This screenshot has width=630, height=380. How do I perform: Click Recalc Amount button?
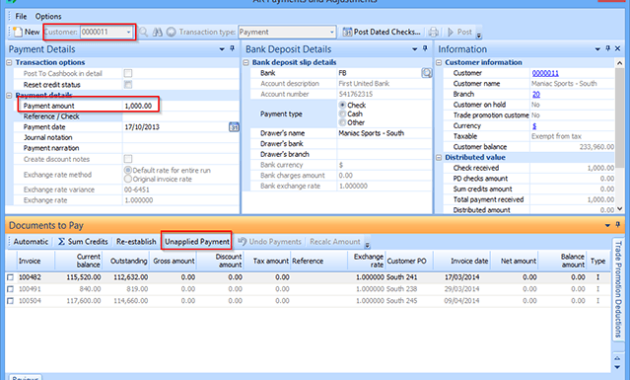[335, 242]
